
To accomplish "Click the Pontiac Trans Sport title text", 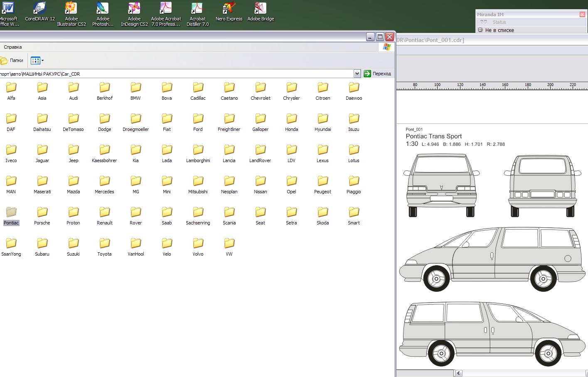I will [x=433, y=136].
